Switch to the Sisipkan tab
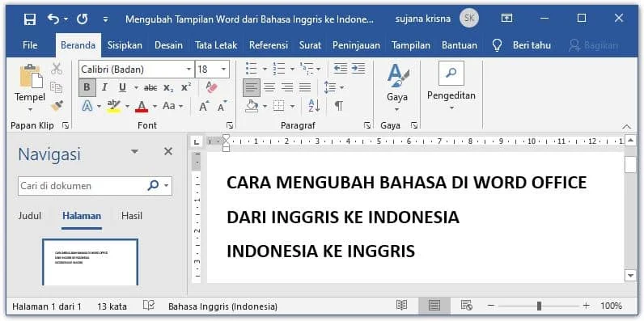 pyautogui.click(x=125, y=45)
